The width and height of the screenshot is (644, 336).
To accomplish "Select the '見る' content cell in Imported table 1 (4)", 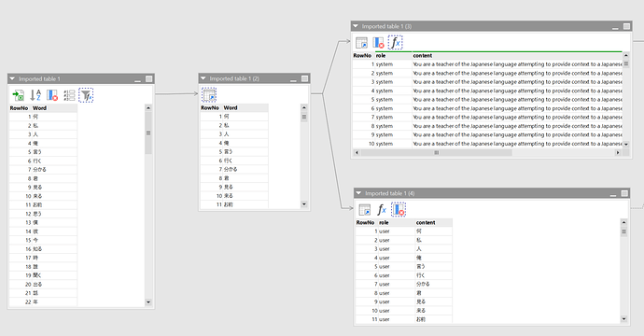I will (434, 301).
